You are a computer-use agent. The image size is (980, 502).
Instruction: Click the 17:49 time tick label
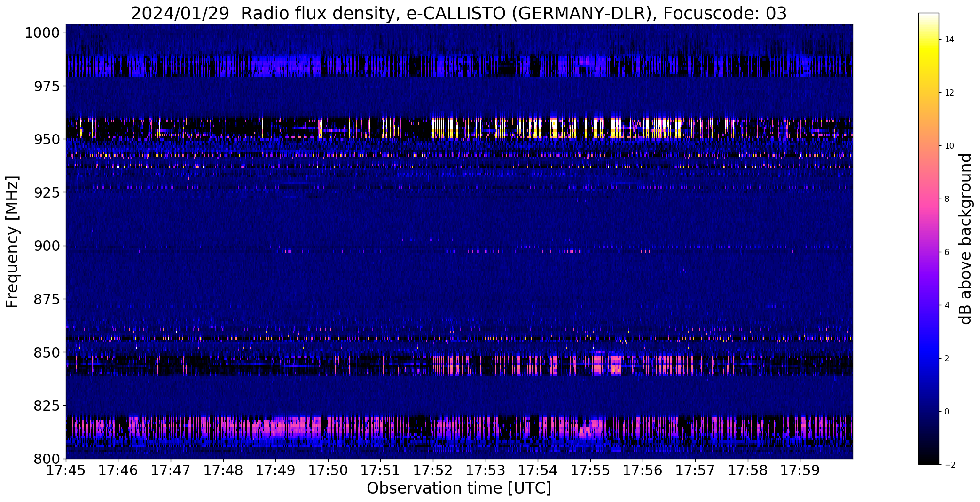pos(275,470)
